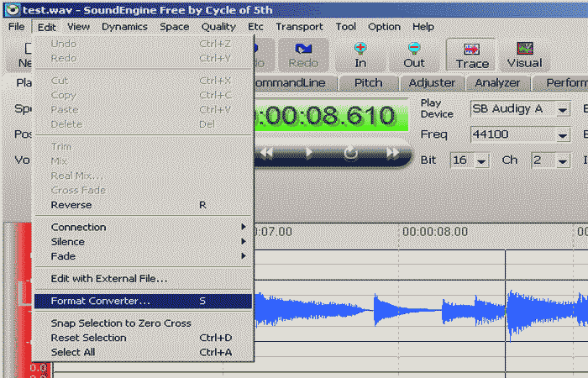Toggle the Trace toolbar button
This screenshot has width=588, height=378.
click(x=472, y=55)
